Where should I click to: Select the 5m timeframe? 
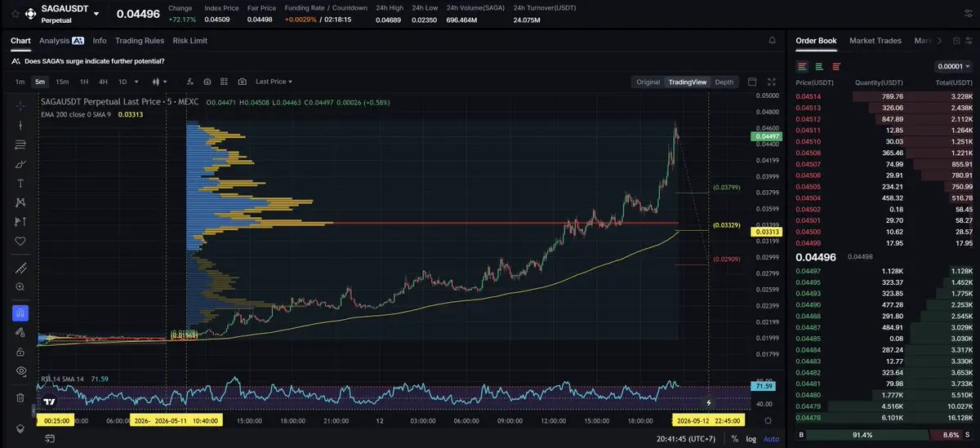tap(40, 82)
